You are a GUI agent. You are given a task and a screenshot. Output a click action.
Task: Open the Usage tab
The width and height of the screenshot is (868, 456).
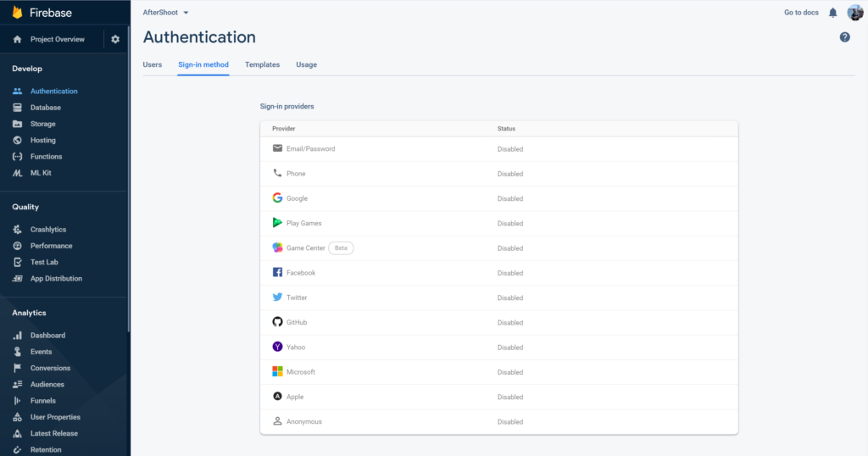click(306, 64)
